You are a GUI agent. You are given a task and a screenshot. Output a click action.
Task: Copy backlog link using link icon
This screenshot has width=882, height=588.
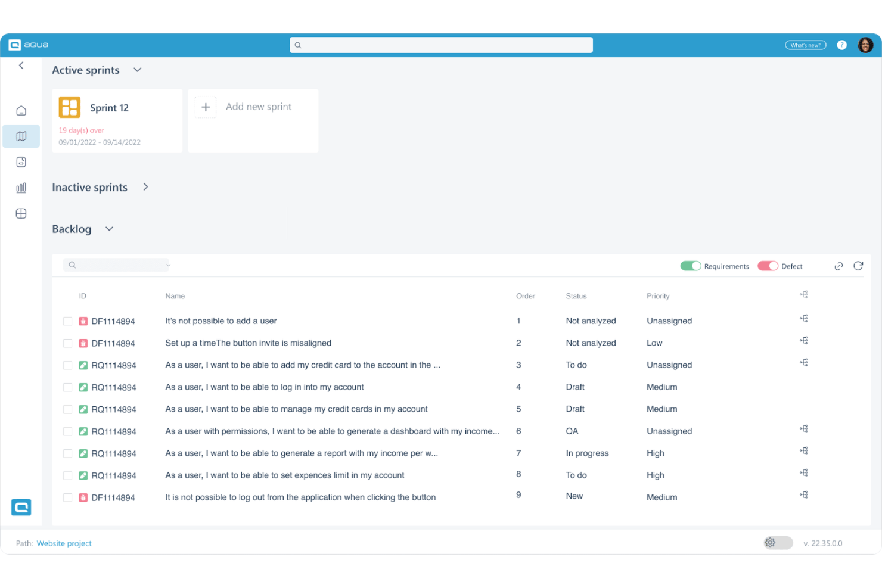tap(838, 266)
